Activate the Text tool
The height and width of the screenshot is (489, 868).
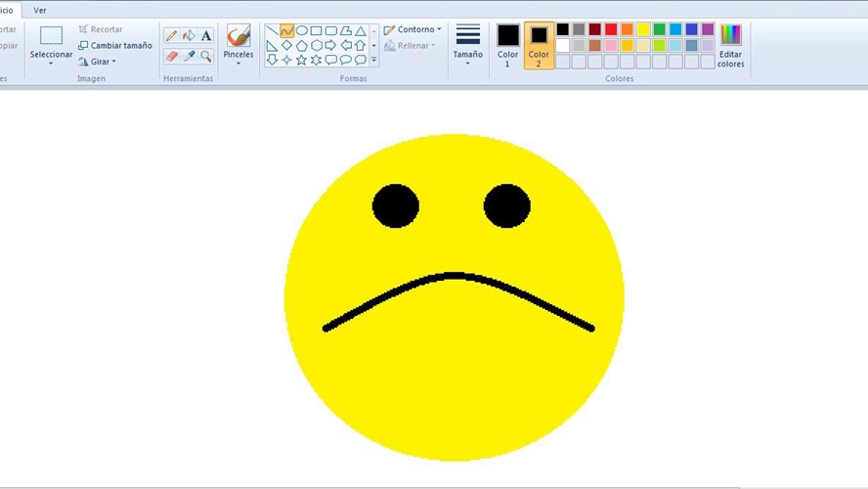[x=206, y=36]
